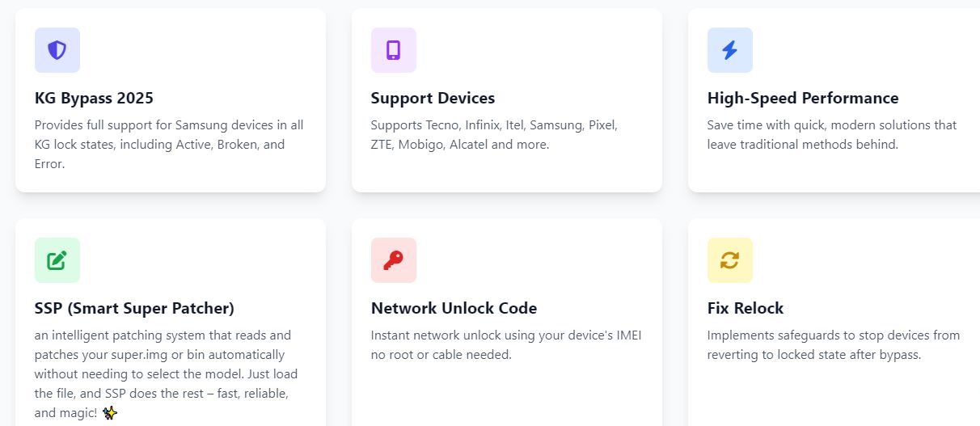Click the High-Speed Performance title
This screenshot has height=426, width=980.
coord(802,99)
